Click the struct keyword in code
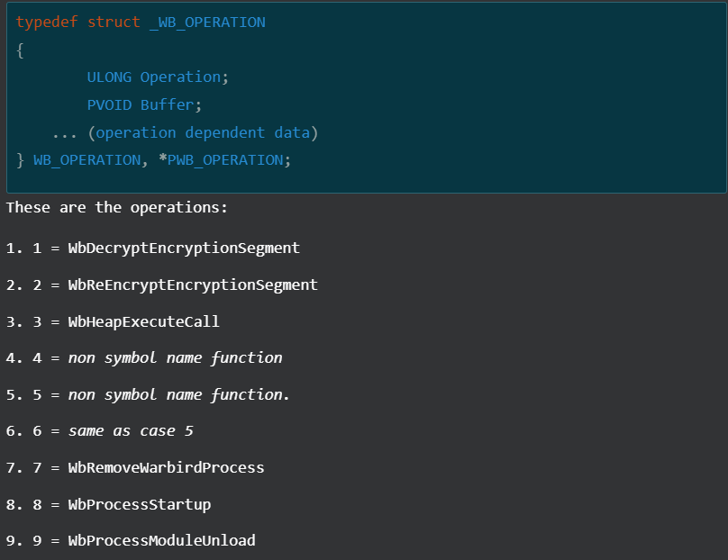The height and width of the screenshot is (560, 728). (x=114, y=22)
